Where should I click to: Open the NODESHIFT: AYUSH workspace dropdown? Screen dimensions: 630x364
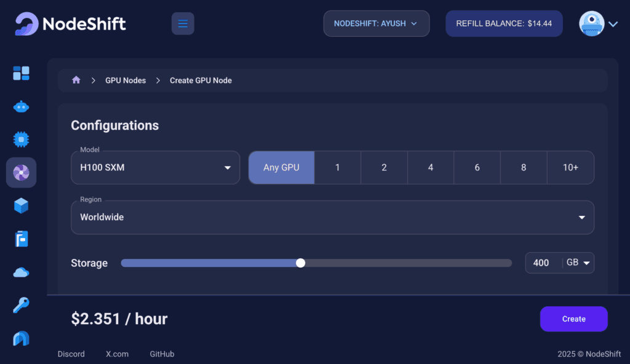click(x=377, y=24)
